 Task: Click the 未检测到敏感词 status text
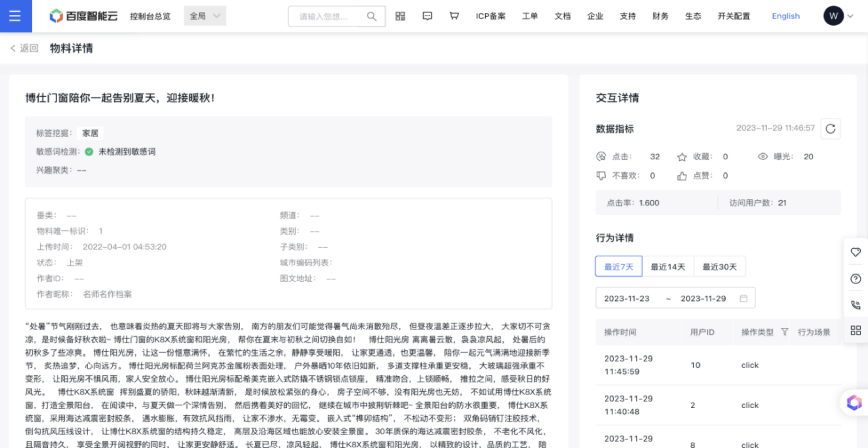[127, 151]
